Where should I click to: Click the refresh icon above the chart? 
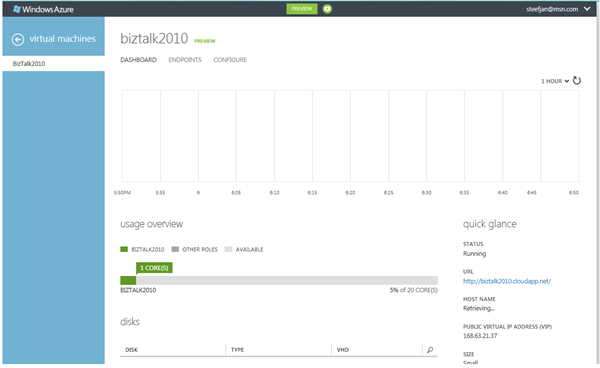click(x=577, y=81)
